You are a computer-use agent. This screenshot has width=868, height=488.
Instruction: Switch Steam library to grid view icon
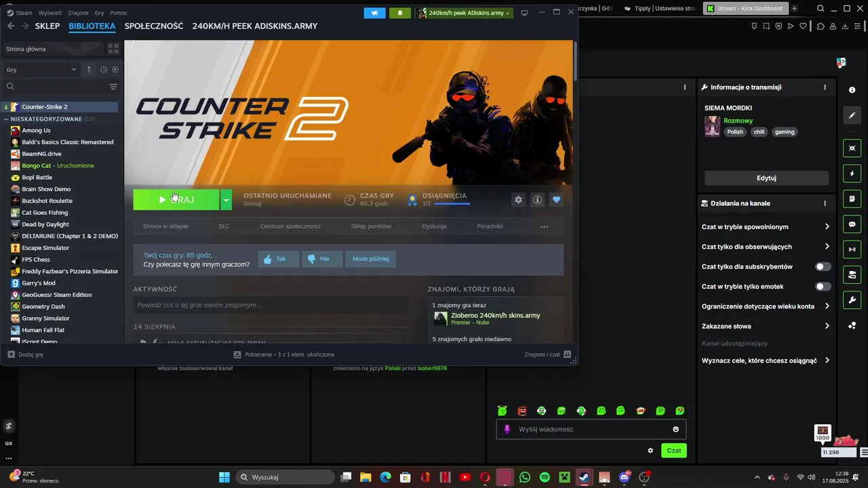tap(113, 49)
